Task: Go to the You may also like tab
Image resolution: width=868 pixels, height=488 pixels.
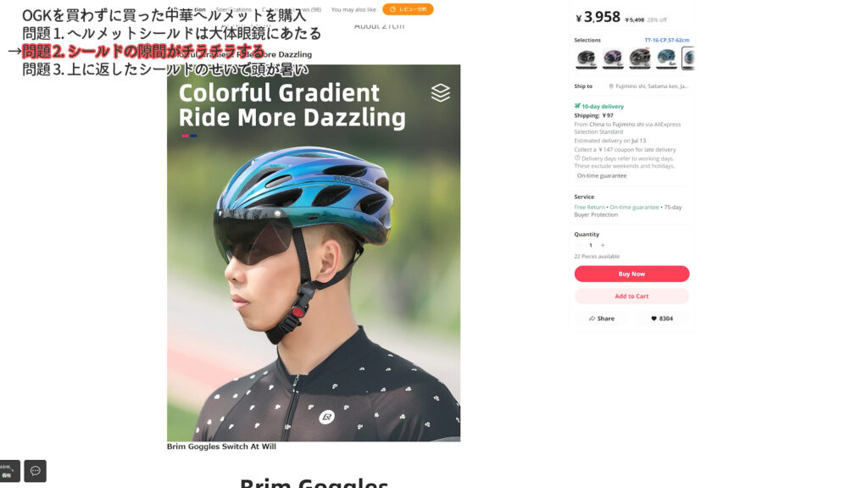Action: tap(353, 9)
